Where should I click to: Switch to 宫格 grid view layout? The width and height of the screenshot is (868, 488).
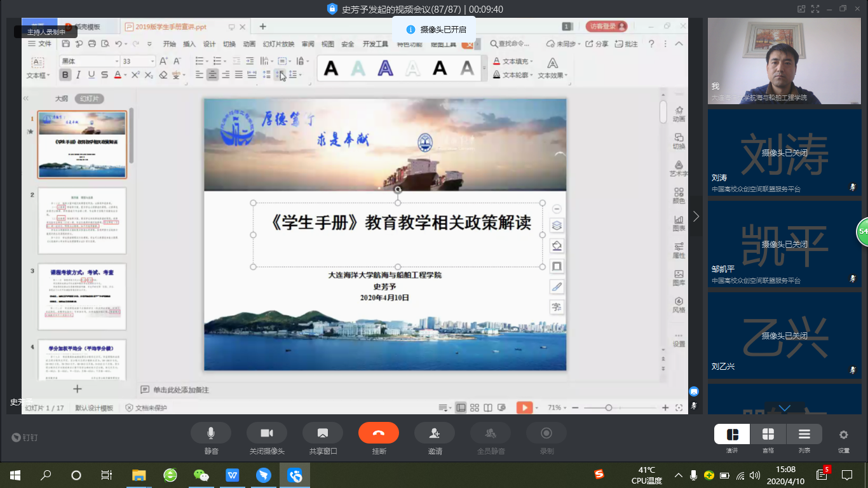(x=768, y=435)
